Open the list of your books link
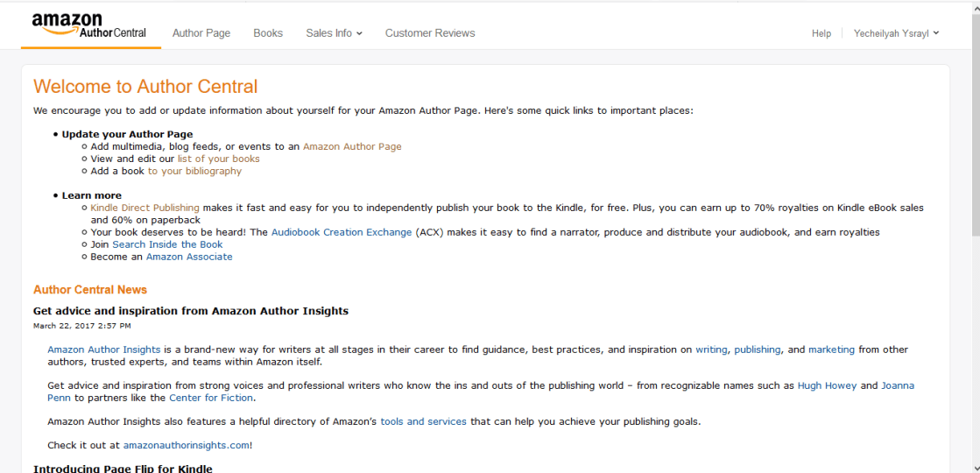This screenshot has height=473, width=980. pos(219,159)
